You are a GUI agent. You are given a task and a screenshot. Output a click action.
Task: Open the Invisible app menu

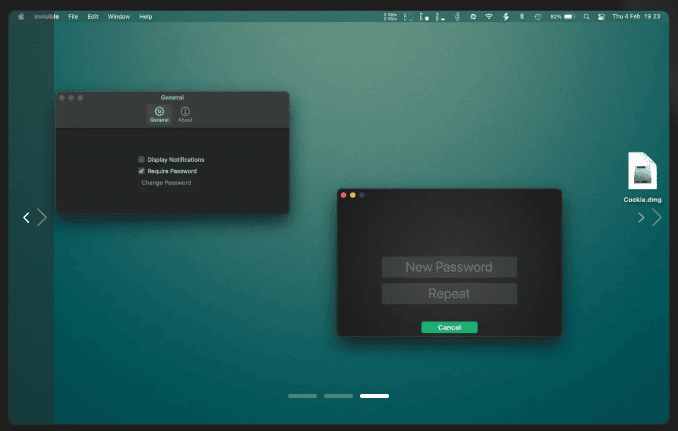[x=46, y=16]
